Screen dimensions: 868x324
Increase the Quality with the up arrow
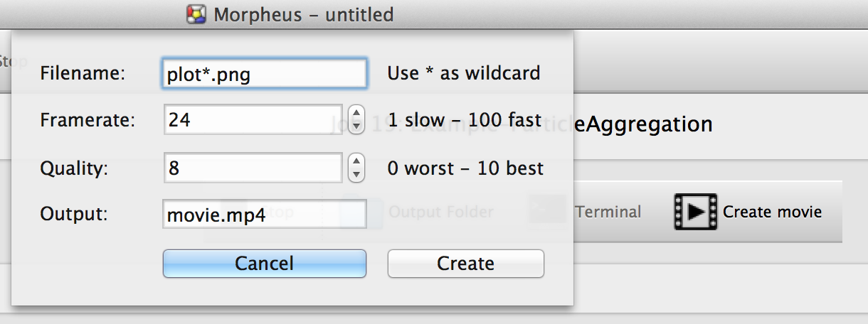pos(356,162)
